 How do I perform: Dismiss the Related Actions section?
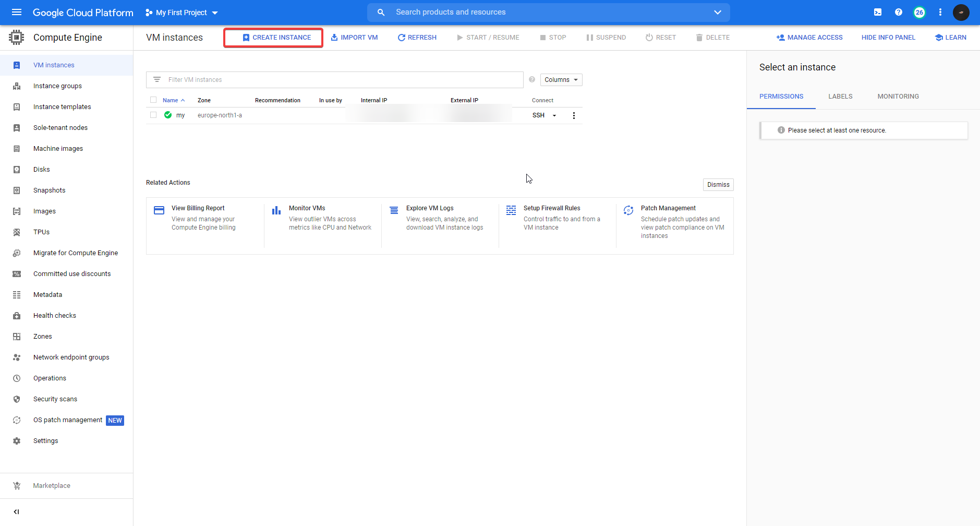coord(718,185)
